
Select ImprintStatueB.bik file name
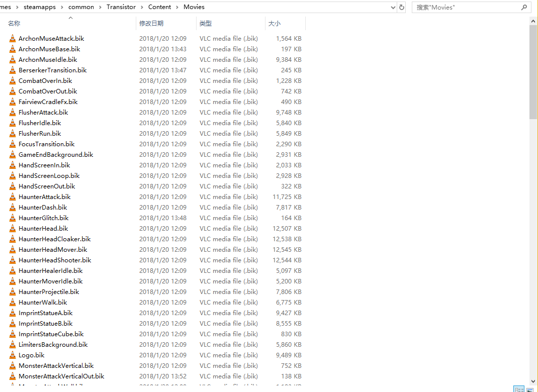pyautogui.click(x=45, y=324)
